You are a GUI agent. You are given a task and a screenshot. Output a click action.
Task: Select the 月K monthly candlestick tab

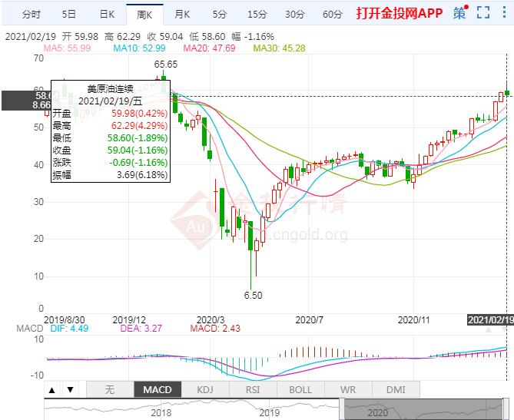pos(182,14)
